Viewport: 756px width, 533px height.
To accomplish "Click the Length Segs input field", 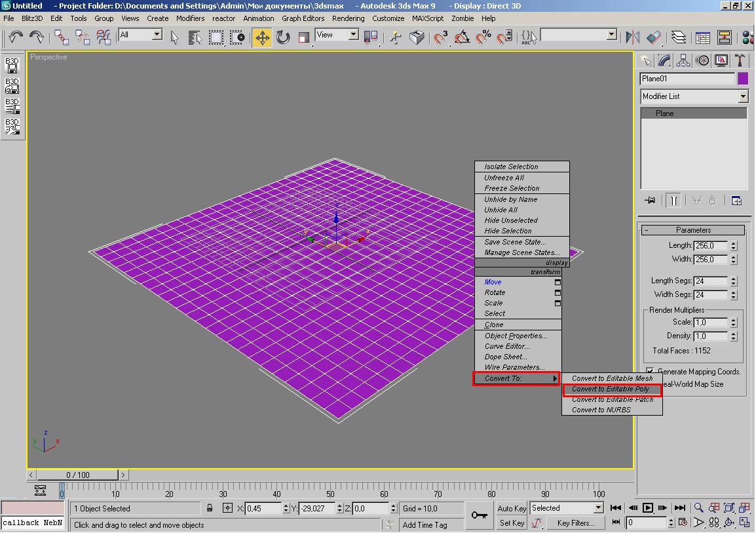I will [710, 281].
